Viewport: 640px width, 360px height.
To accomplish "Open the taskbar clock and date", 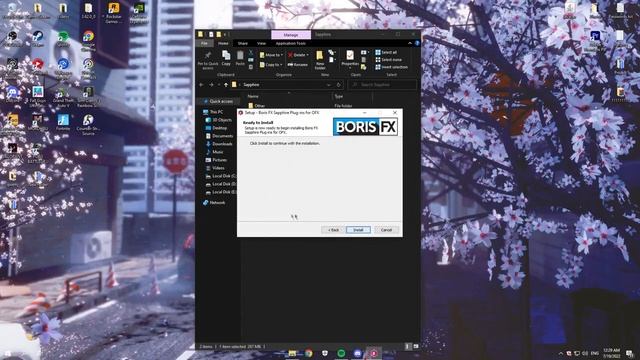I will (x=611, y=353).
